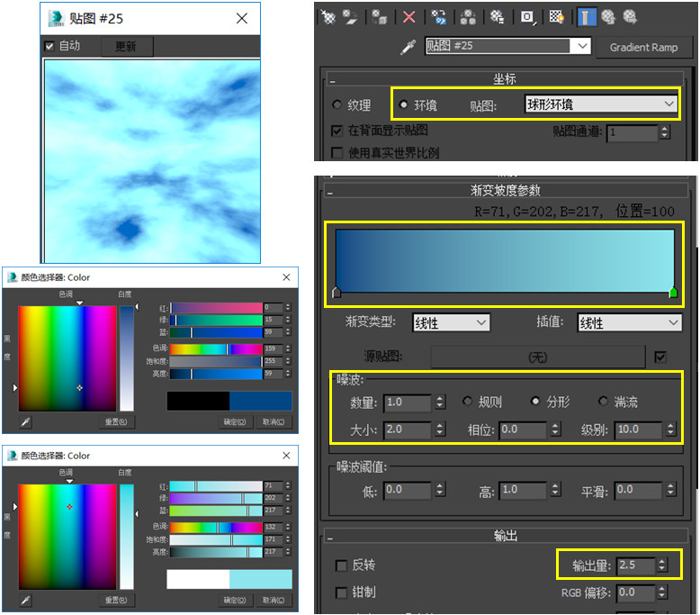The width and height of the screenshot is (700, 615).
Task: Click the 输出量 field showing 2.5
Action: [636, 565]
